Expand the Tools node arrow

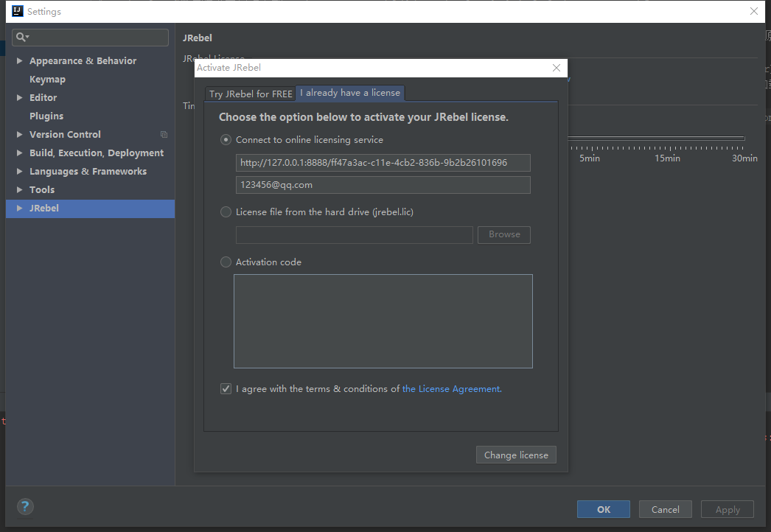point(19,189)
